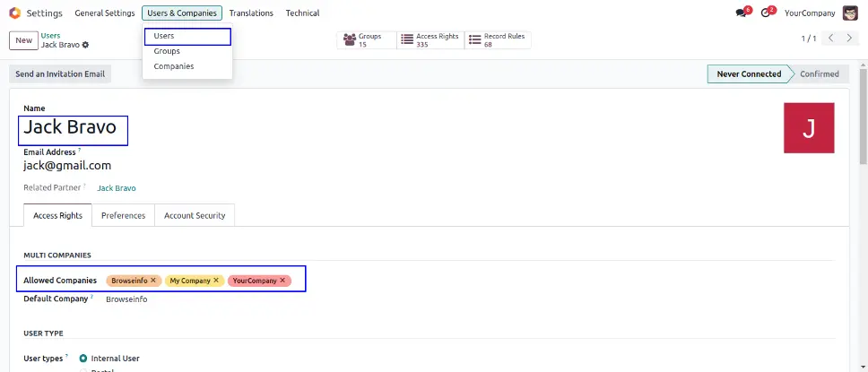Open the Users breadcrumb link
Viewport: 868px width, 372px height.
click(x=51, y=36)
